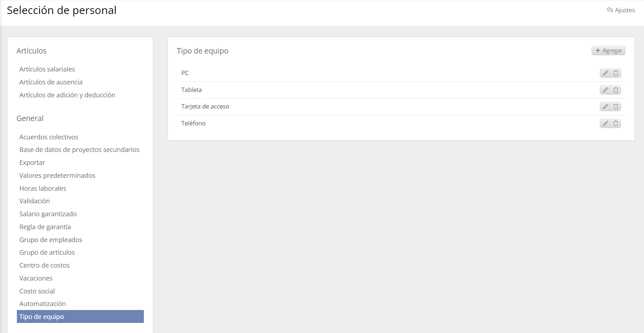Viewport: 644px width, 333px height.
Task: Click the Agregar button
Action: (608, 51)
